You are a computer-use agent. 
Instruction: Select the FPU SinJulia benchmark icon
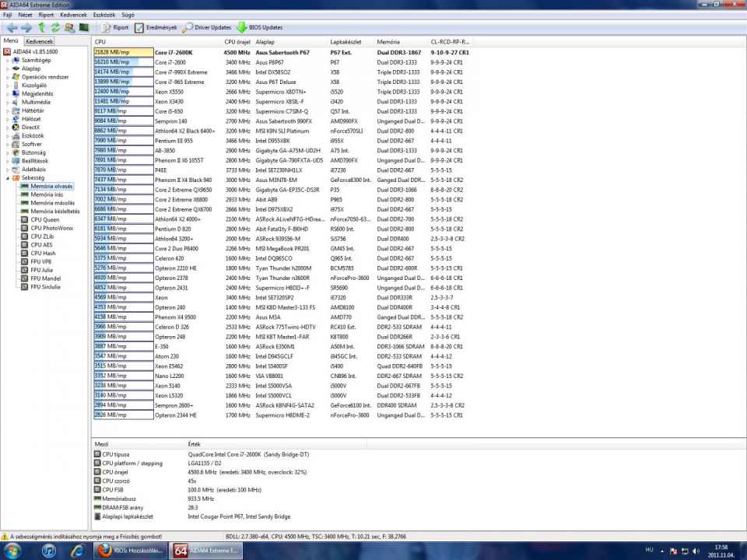(25, 287)
